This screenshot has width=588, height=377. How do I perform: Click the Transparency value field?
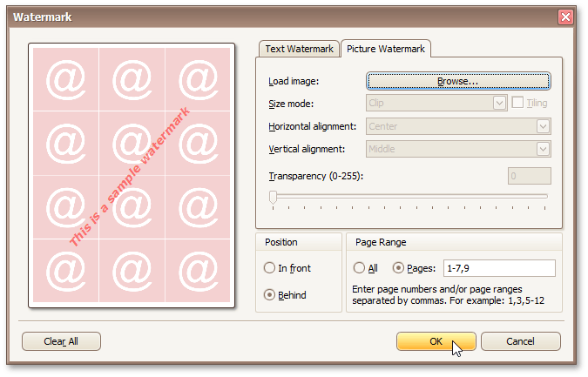[x=529, y=177]
